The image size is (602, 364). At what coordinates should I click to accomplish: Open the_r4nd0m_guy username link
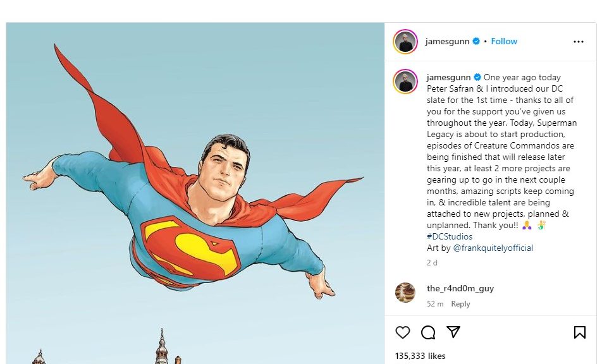460,289
